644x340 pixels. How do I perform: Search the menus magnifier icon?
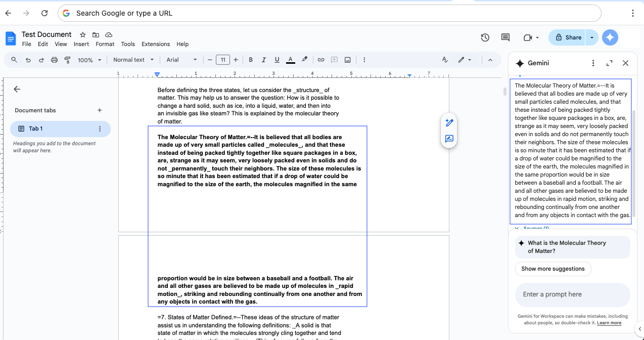[x=14, y=60]
